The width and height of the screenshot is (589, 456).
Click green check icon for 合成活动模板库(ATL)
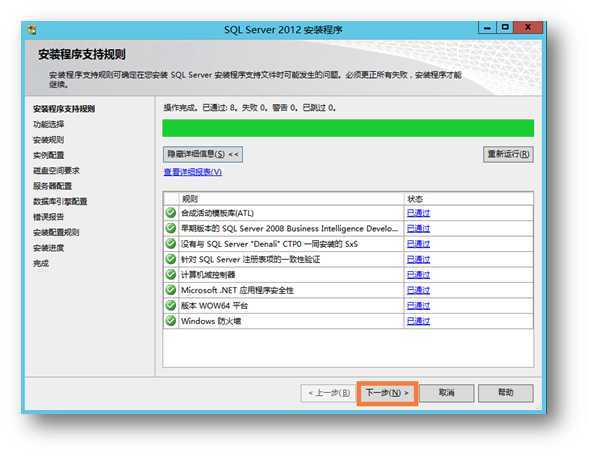tap(171, 213)
